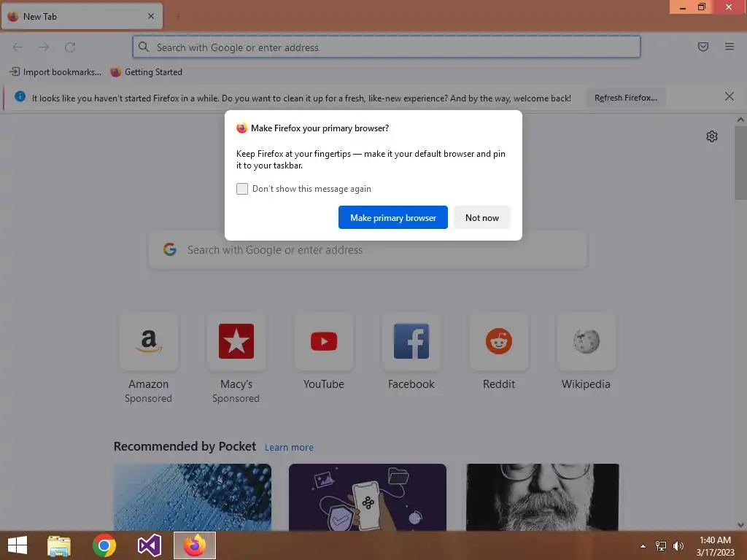The width and height of the screenshot is (747, 560).
Task: Launch File Explorer from the taskbar
Action: tap(59, 545)
